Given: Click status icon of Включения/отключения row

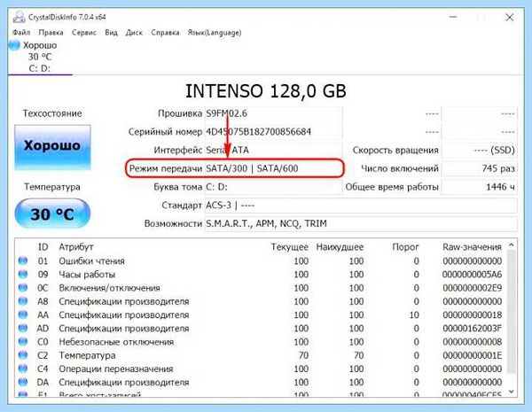Looking at the screenshot, I should point(23,288).
